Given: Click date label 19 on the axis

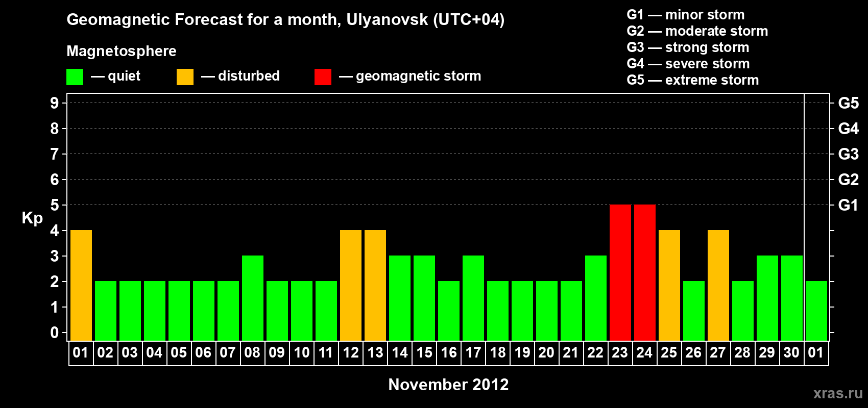Looking at the screenshot, I should pyautogui.click(x=522, y=353).
